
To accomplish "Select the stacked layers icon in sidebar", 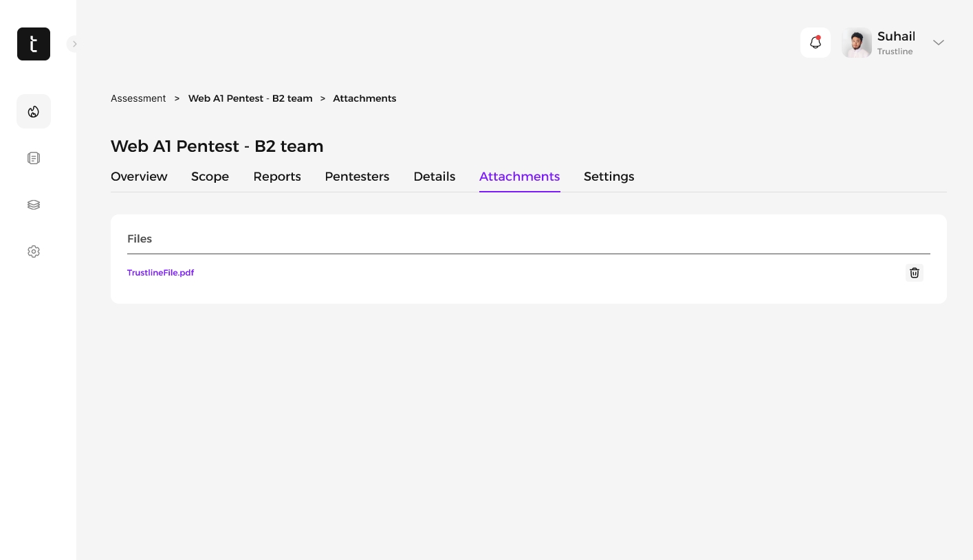I will coord(34,205).
